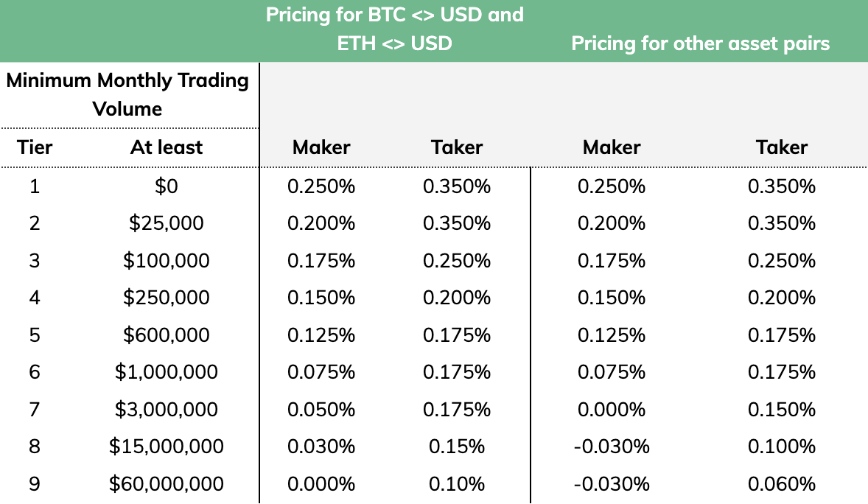Click the $15,000,000 volume cell

point(166,447)
